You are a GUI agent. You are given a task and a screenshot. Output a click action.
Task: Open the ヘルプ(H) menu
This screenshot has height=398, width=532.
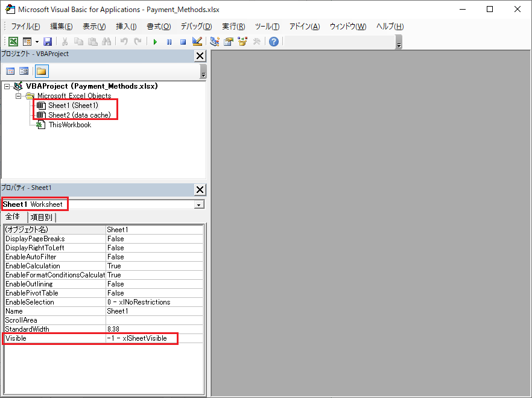tap(390, 27)
